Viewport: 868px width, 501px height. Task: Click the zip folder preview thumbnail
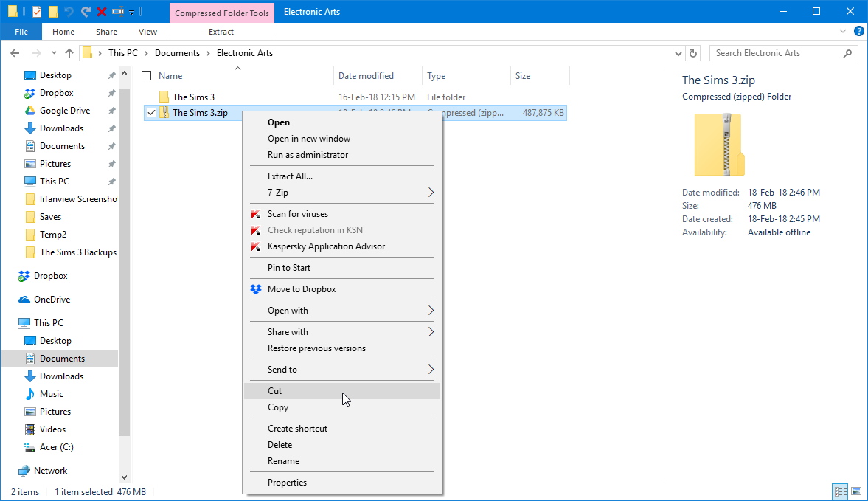719,145
